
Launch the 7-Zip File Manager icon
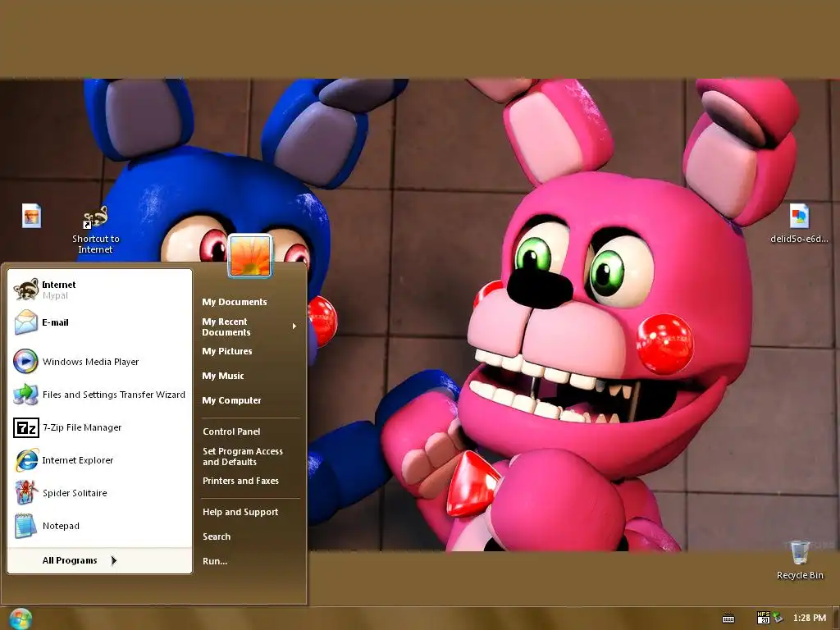point(25,427)
